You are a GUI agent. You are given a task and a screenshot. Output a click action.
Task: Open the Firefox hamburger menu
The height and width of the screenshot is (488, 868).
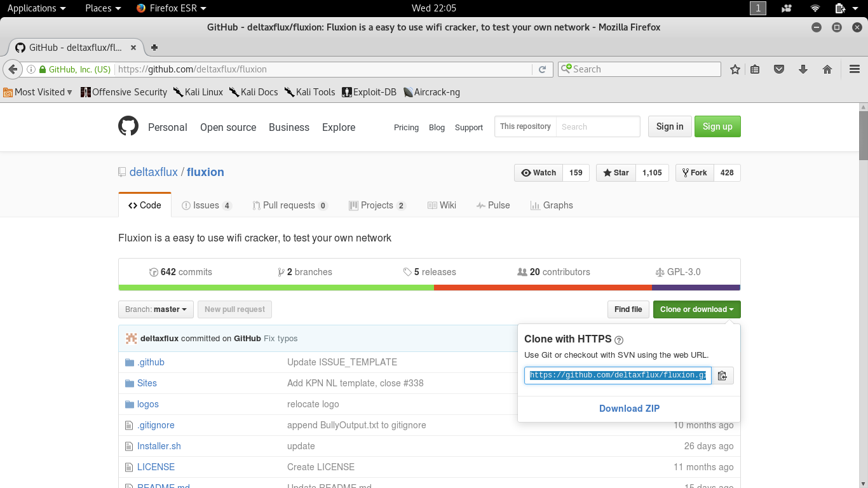pyautogui.click(x=855, y=69)
